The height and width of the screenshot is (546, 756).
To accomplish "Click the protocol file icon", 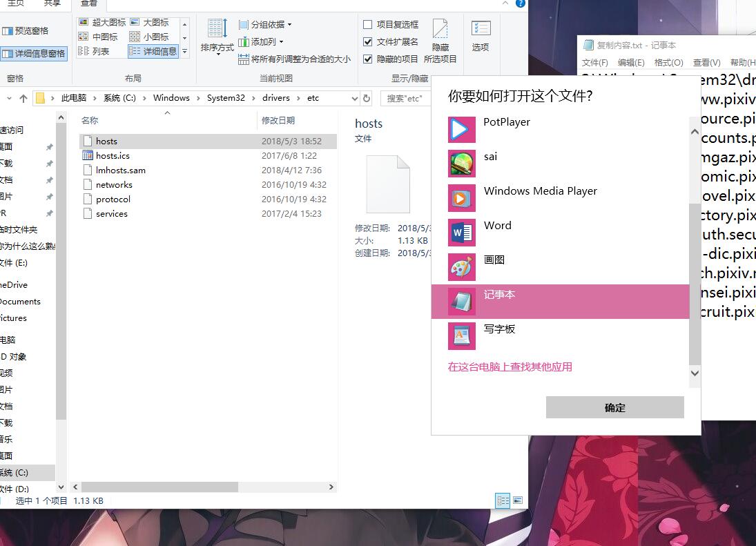I will pyautogui.click(x=87, y=199).
